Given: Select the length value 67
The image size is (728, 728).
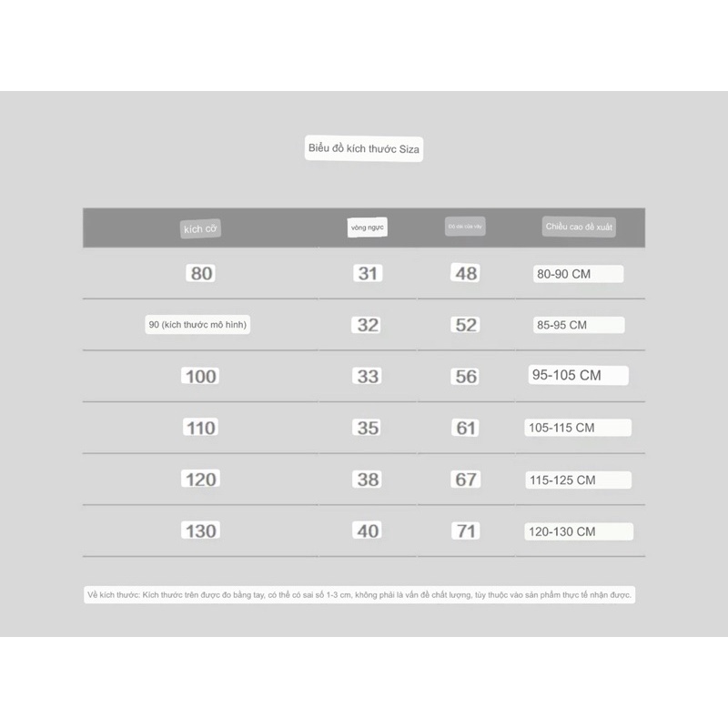Looking at the screenshot, I should click(466, 479).
